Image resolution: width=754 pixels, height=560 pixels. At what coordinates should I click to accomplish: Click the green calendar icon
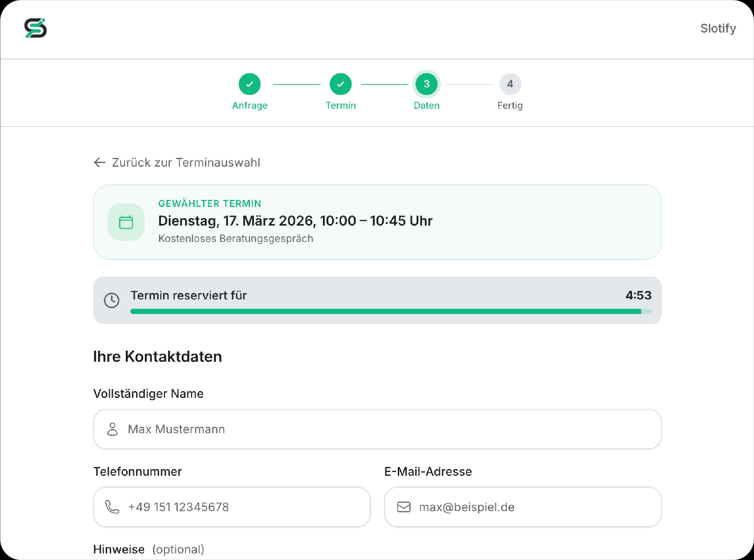pyautogui.click(x=126, y=222)
